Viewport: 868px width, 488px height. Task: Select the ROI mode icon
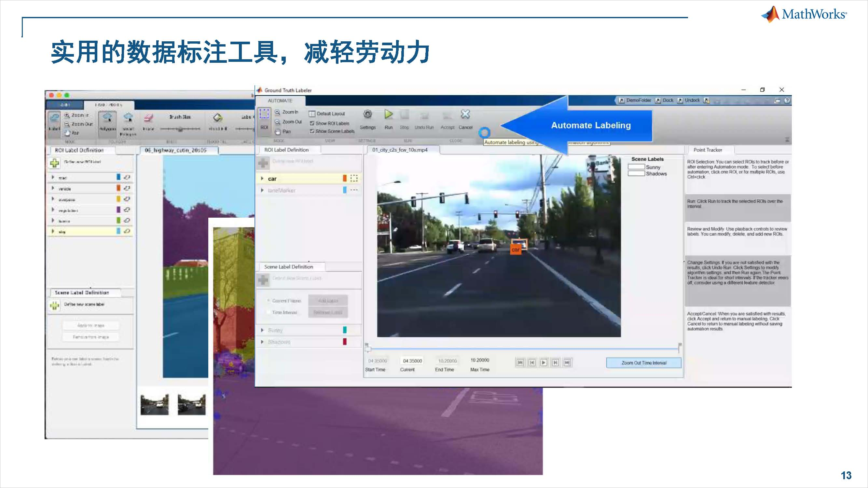[x=264, y=115]
